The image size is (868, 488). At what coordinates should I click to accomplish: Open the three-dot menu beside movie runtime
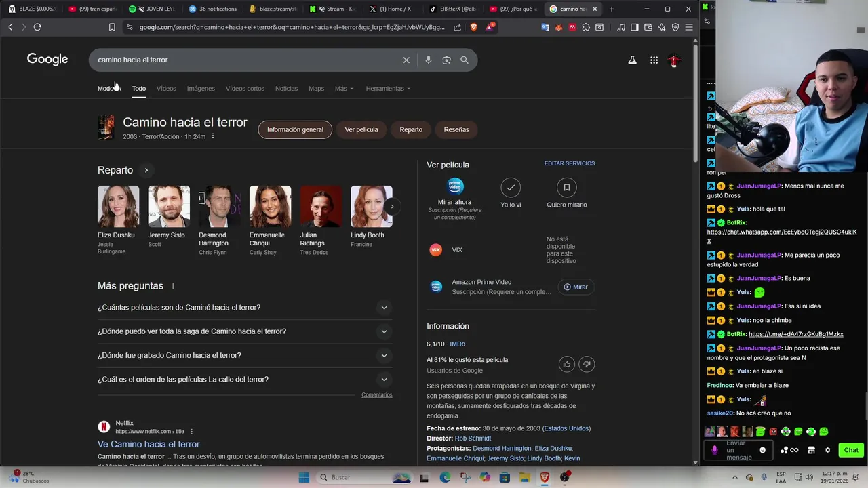(213, 136)
